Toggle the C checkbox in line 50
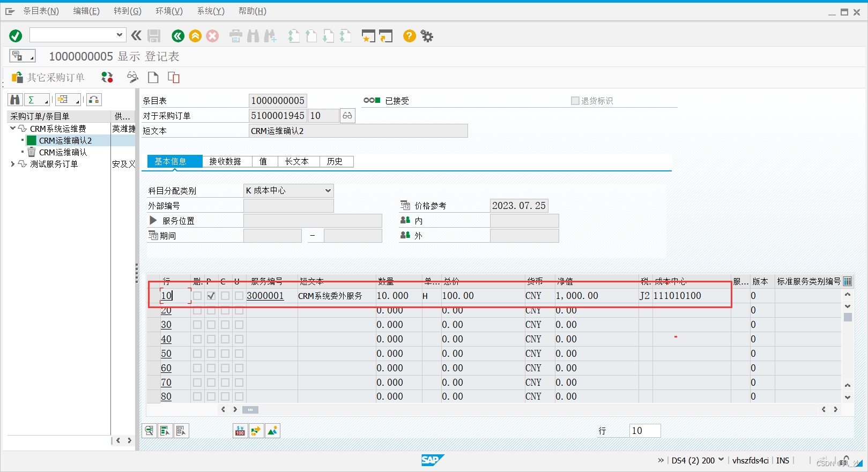Screen dimensions: 868x472 click(x=225, y=354)
